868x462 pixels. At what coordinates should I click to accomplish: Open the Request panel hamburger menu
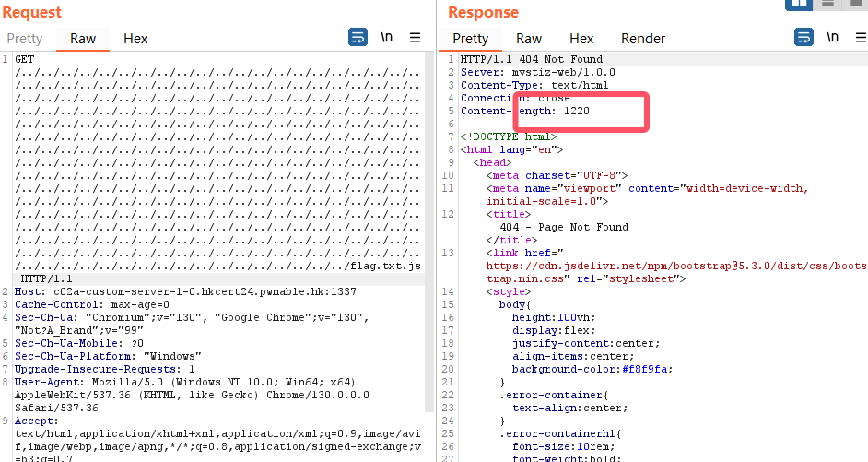[x=416, y=38]
